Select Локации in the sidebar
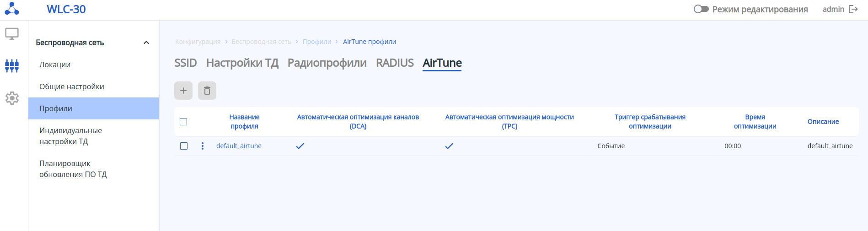 [55, 64]
